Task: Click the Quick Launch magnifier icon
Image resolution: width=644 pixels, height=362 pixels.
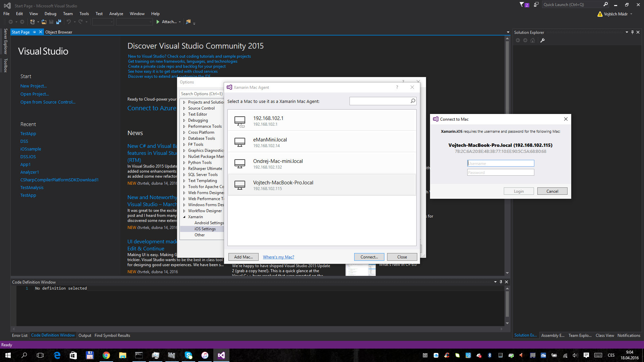Action: coord(605,5)
